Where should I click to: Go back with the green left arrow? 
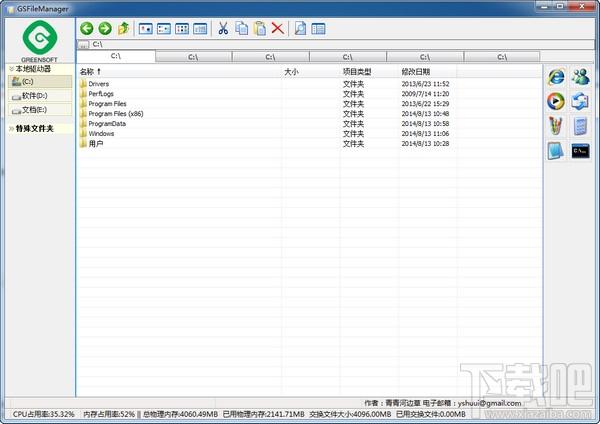coord(87,28)
